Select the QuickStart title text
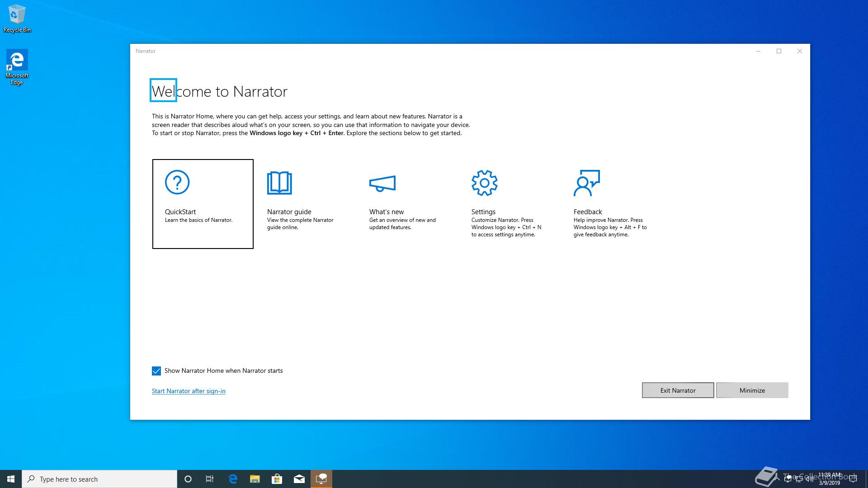This screenshot has width=868, height=488. [180, 211]
